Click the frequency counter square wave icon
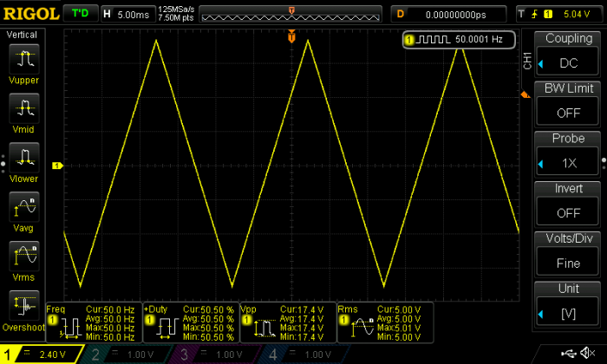 pyautogui.click(x=434, y=40)
